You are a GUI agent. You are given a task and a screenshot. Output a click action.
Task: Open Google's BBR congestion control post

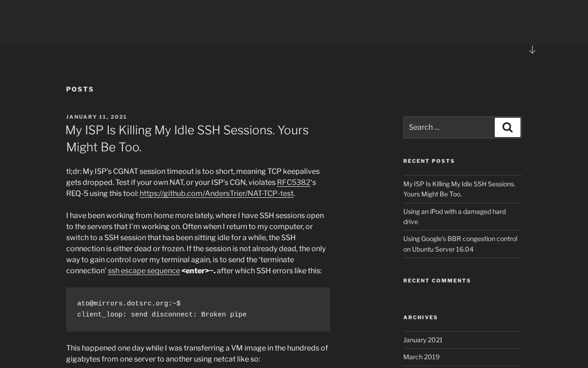point(460,244)
